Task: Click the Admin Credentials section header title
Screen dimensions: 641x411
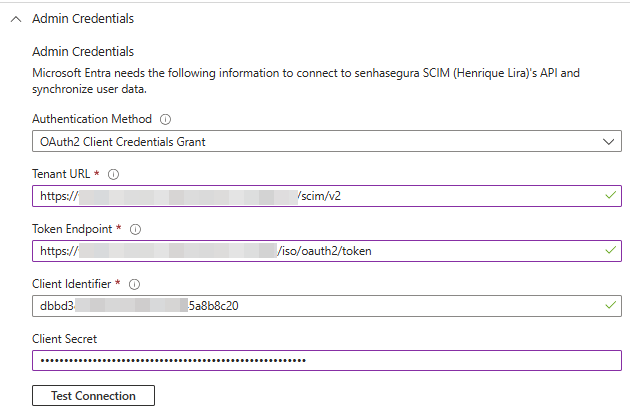Action: (x=83, y=19)
